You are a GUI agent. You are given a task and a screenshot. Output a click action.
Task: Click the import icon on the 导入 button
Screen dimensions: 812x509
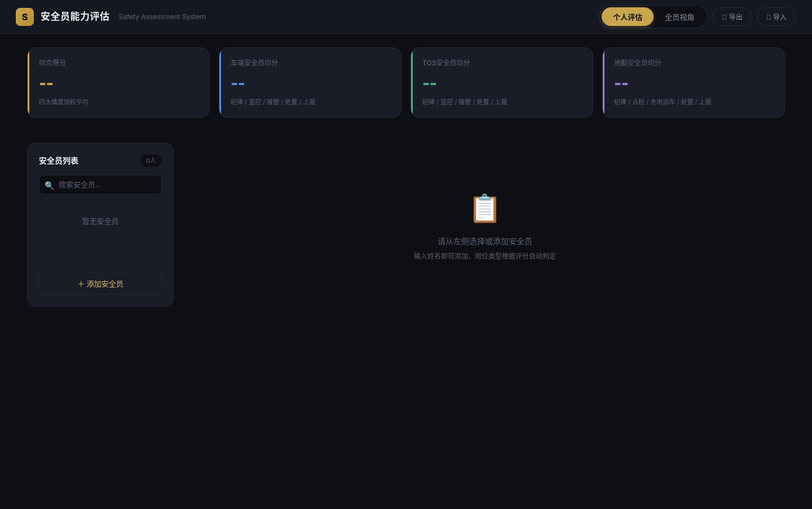point(769,17)
